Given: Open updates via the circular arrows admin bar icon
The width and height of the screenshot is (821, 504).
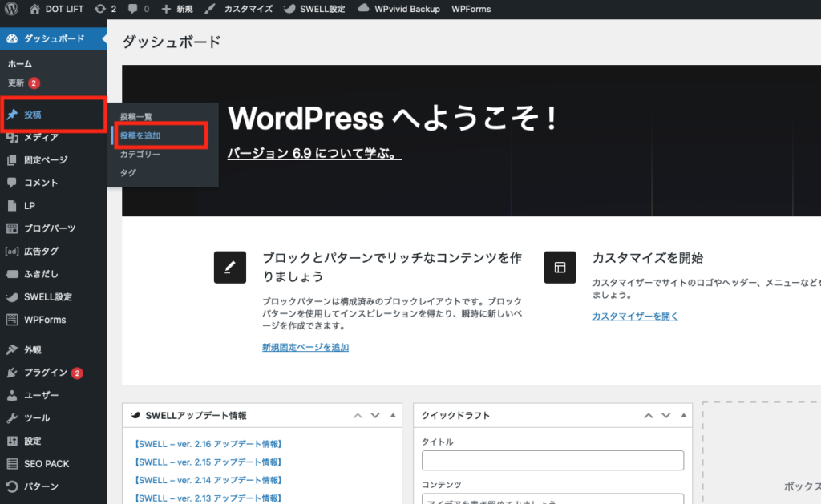Looking at the screenshot, I should tap(101, 9).
